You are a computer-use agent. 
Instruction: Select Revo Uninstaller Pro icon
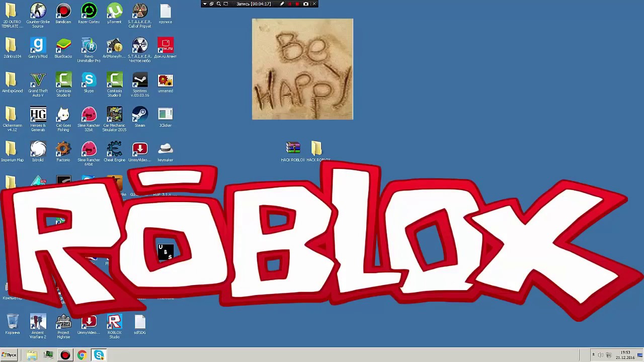pyautogui.click(x=89, y=50)
